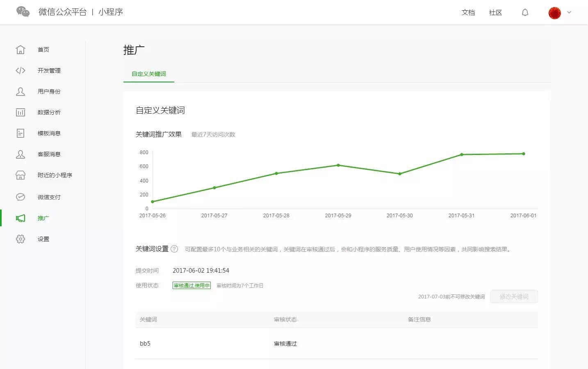
Task: Go to the 社区 link
Action: pos(495,13)
